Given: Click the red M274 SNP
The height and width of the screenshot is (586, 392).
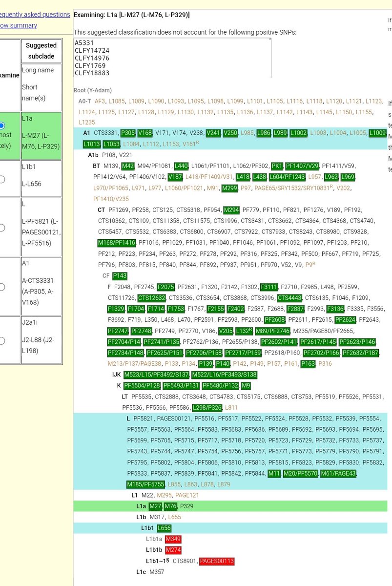Looking at the screenshot, I should coord(173,550).
